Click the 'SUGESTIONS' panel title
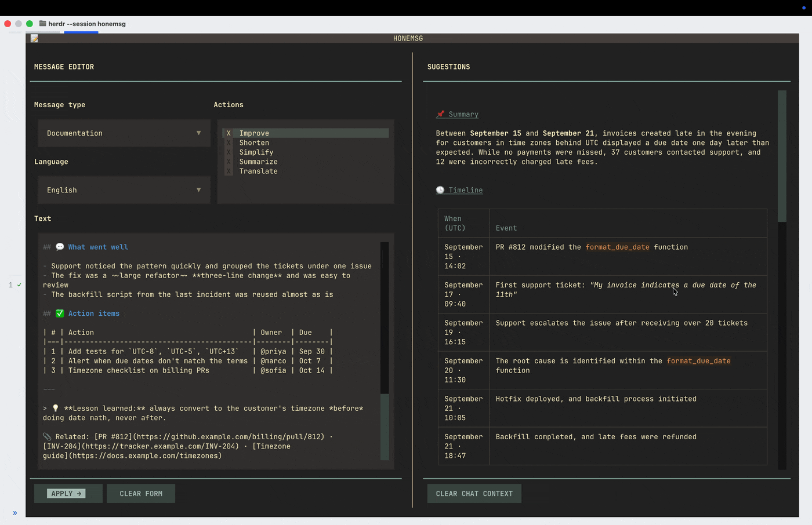 pos(449,67)
